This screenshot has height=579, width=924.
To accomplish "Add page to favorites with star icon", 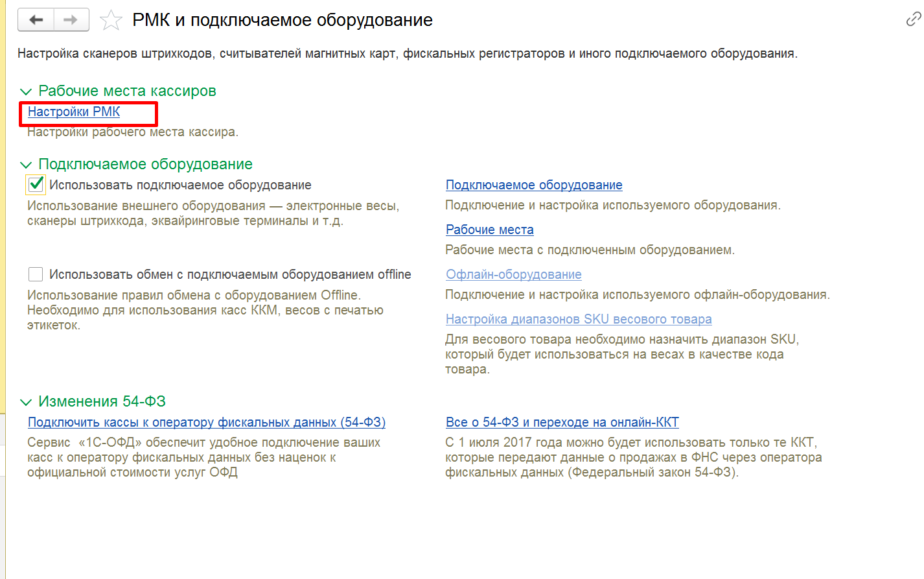I will (111, 20).
